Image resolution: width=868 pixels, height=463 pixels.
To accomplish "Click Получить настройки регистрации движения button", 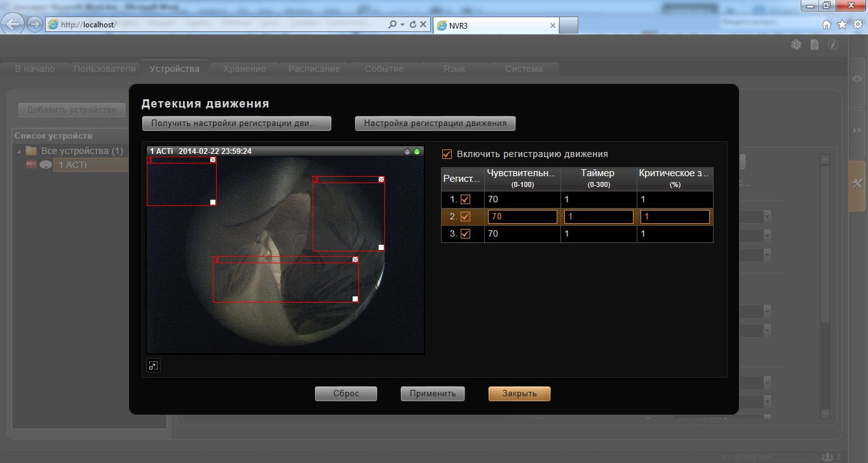I will click(x=237, y=123).
